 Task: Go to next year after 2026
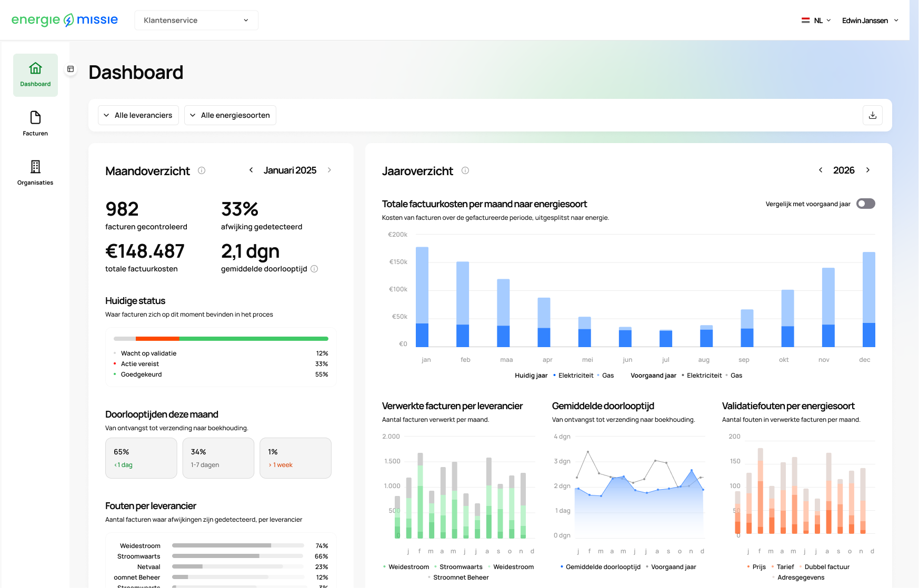point(868,170)
